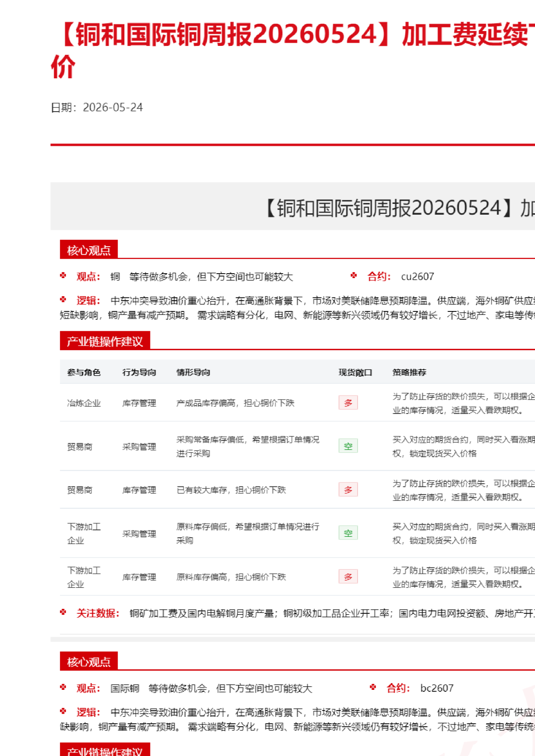Click 采购管理 in the 采购常备库存偏低 row
Screen dimensions: 535x756
click(x=139, y=446)
